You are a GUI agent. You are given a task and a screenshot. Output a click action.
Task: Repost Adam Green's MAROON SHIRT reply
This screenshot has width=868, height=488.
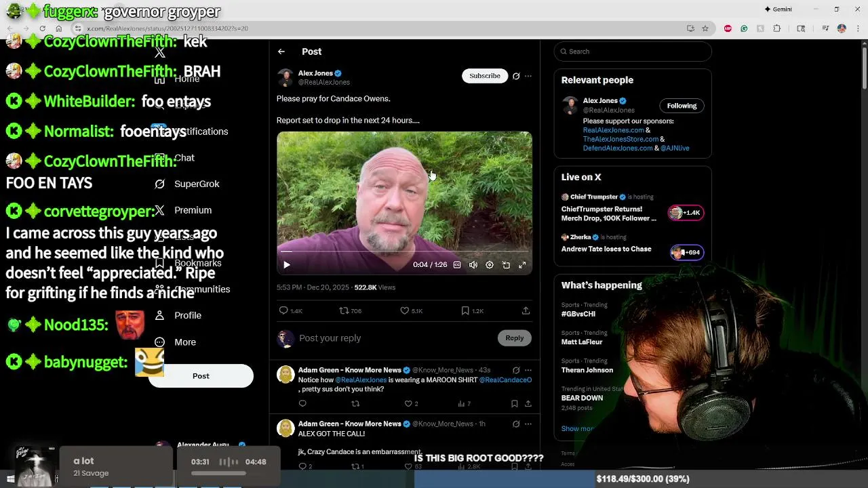pos(355,404)
